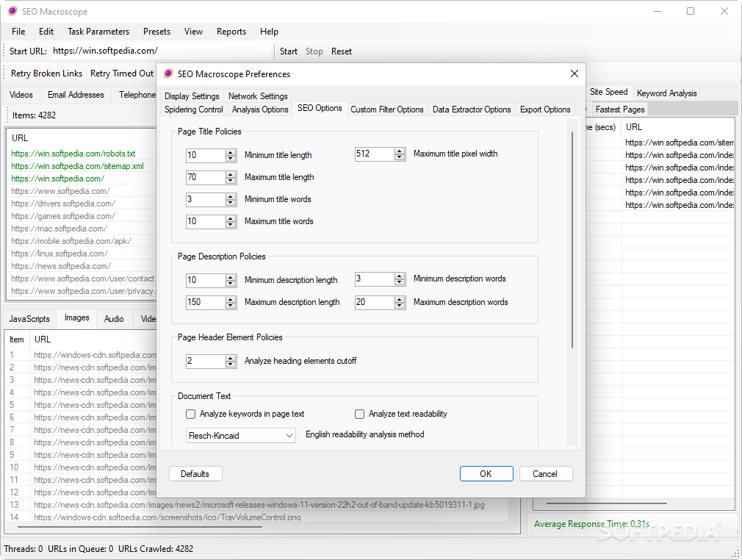Image resolution: width=742 pixels, height=560 pixels.
Task: Switch to the Network Settings tab
Action: (x=258, y=96)
